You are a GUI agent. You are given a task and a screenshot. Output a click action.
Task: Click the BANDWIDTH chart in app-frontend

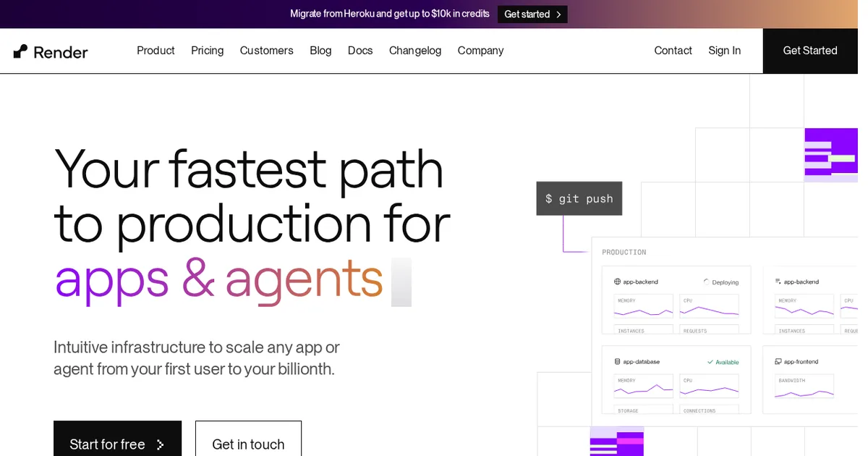pyautogui.click(x=804, y=387)
